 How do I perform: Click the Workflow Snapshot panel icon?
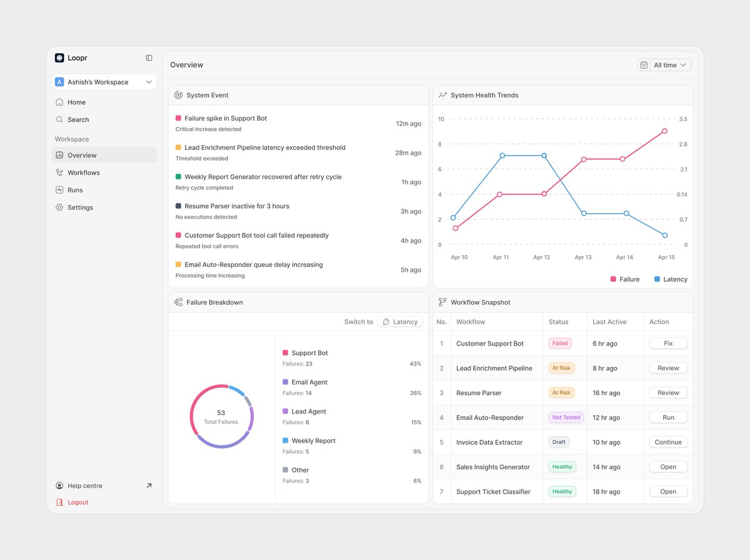442,302
